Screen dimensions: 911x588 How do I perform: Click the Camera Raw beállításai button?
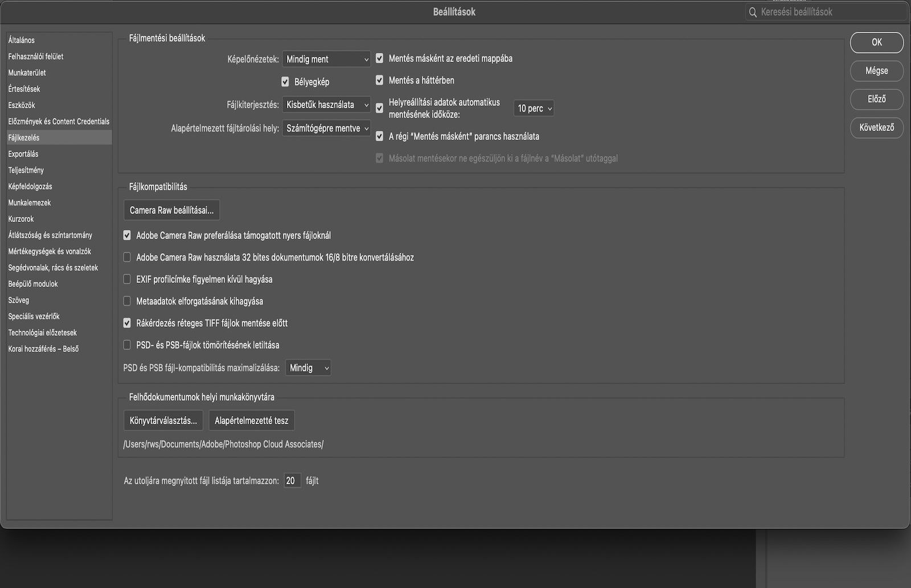click(x=171, y=210)
